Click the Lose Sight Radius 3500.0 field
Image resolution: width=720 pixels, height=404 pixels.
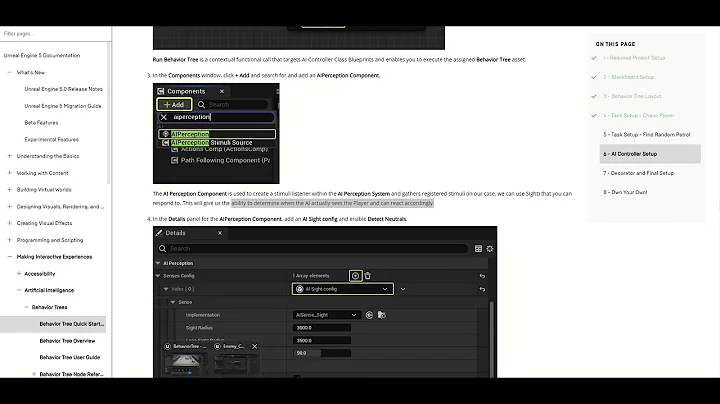click(x=322, y=341)
